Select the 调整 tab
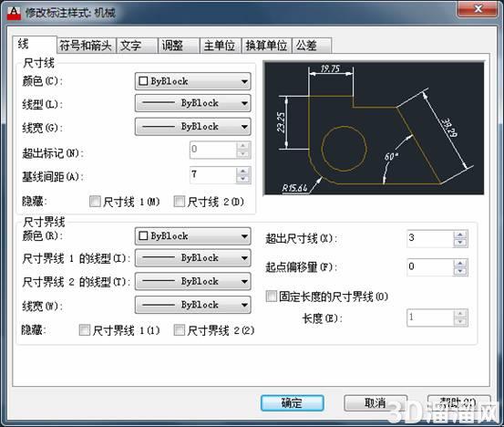 point(179,46)
